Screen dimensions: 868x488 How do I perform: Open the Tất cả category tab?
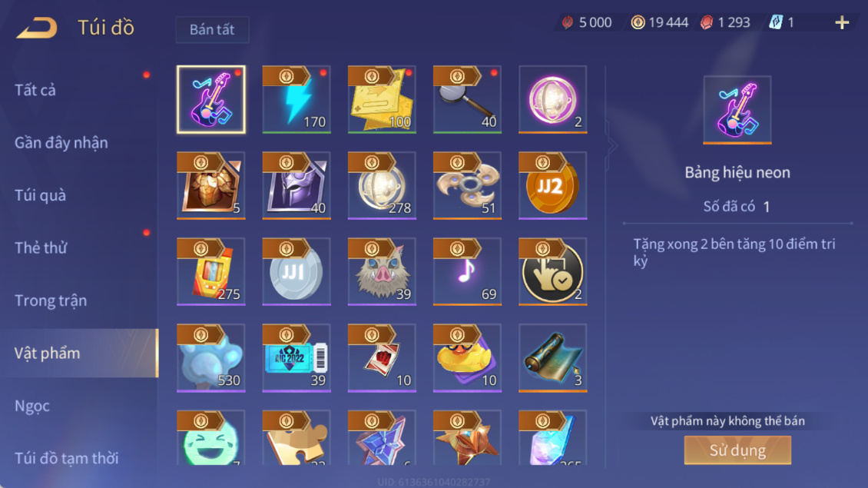35,90
